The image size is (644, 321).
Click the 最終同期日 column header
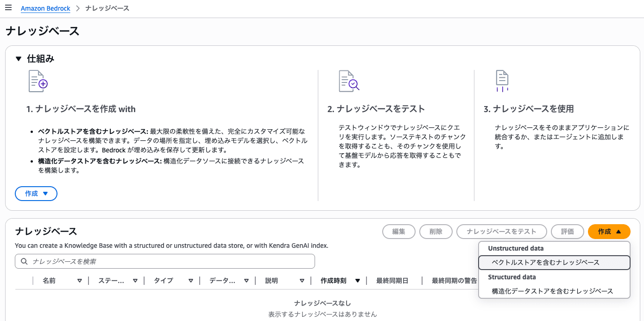click(392, 281)
